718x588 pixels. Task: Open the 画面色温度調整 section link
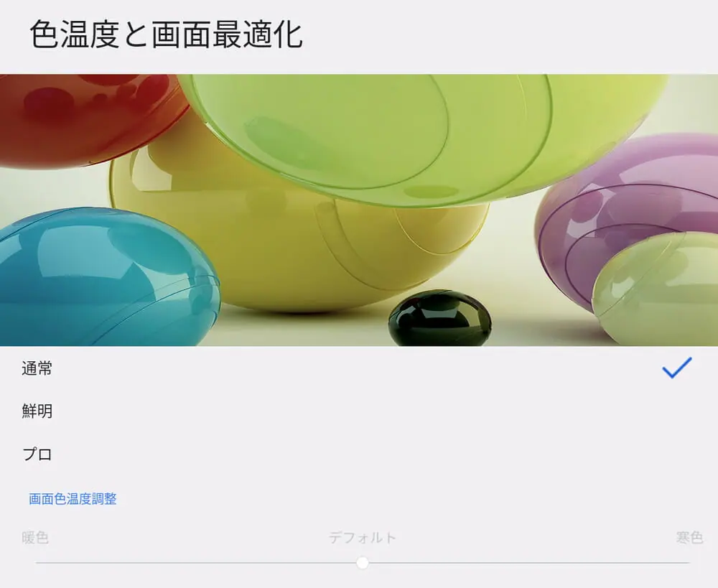coord(73,498)
